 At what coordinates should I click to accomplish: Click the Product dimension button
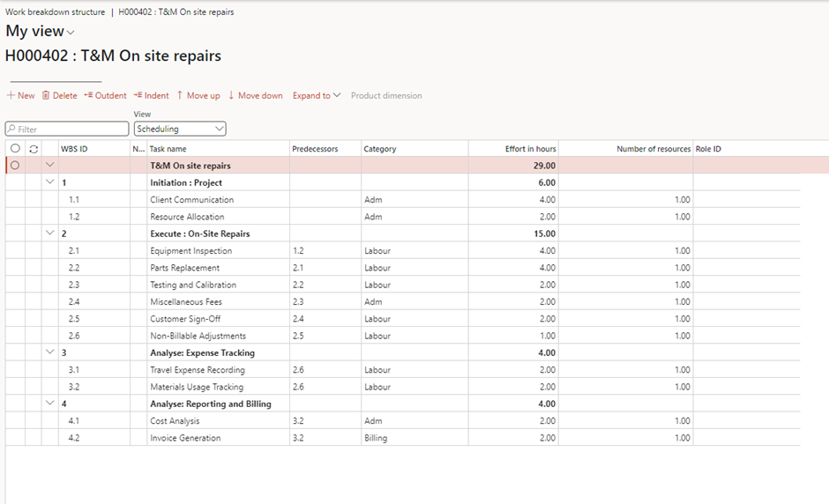click(x=386, y=96)
